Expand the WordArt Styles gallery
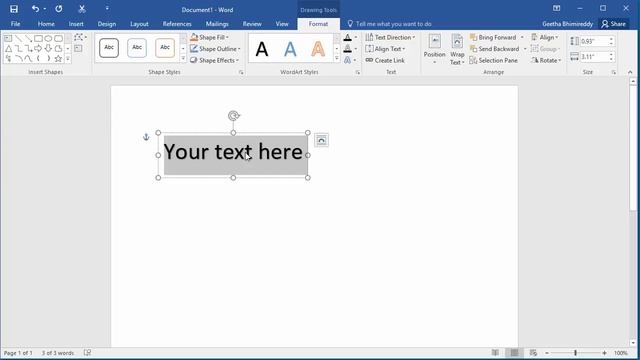The image size is (640, 360). [x=337, y=59]
